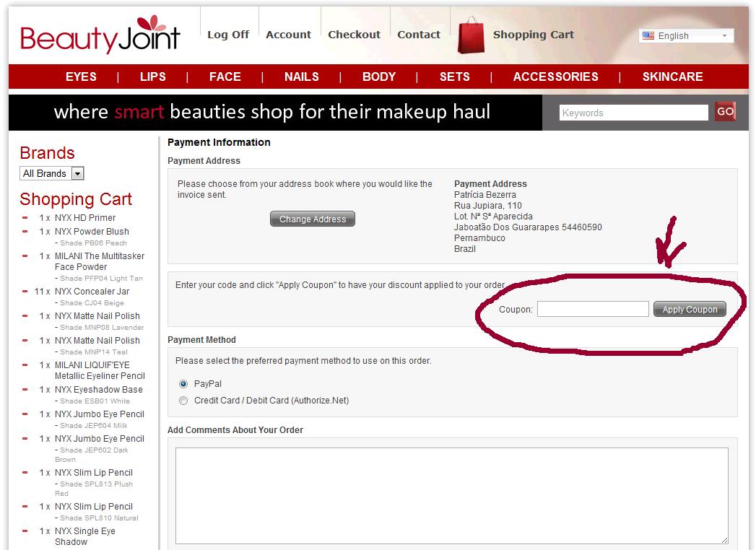
Task: Open the NAILS category menu
Action: tap(301, 77)
